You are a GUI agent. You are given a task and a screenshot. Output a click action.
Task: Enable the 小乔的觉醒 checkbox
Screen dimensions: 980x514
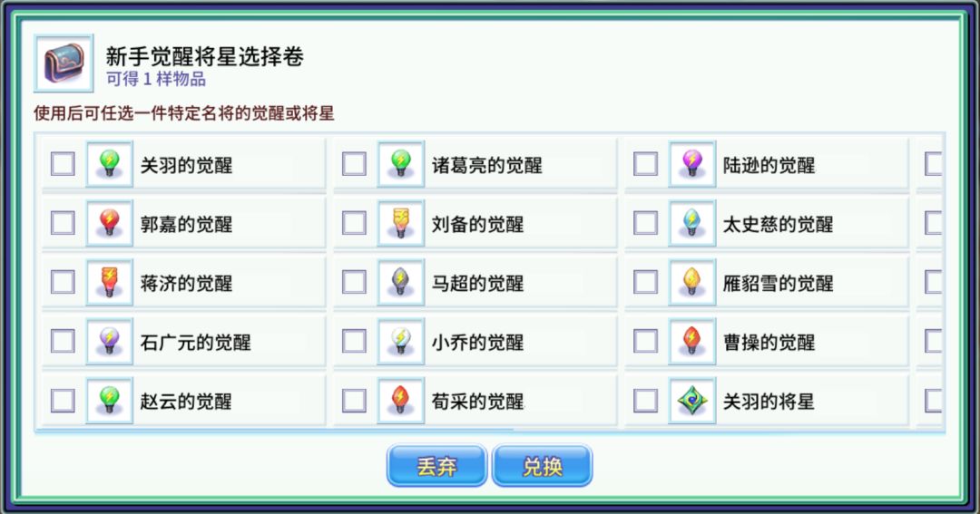[x=354, y=341]
